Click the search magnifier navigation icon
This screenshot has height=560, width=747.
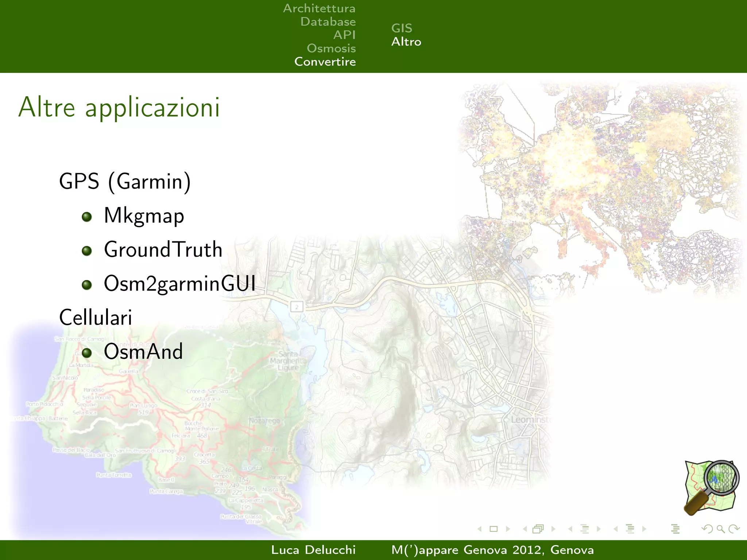click(720, 529)
